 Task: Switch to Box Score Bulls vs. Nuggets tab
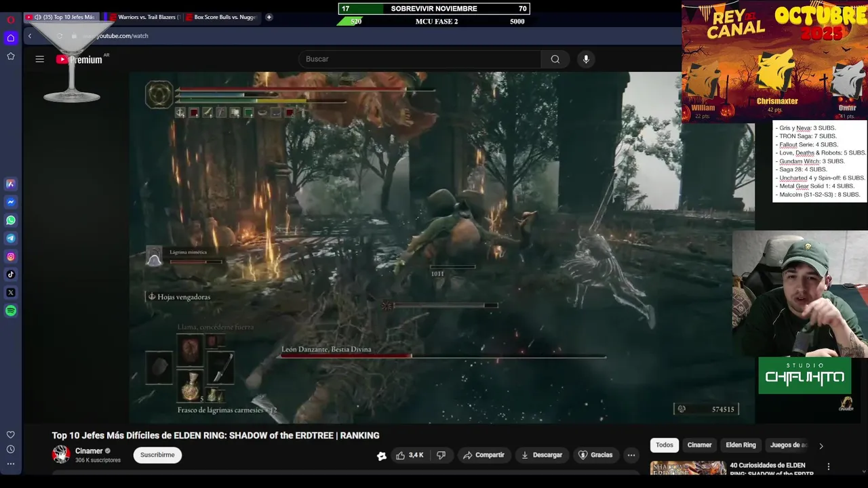coord(222,17)
